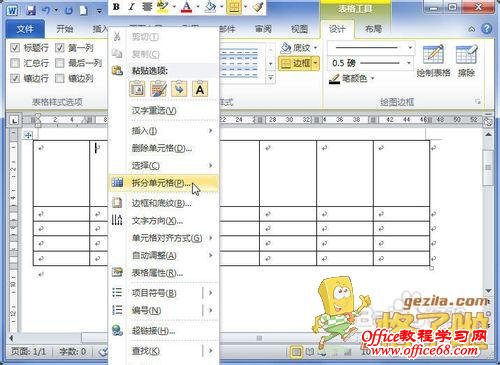Click the borders icon in mini toolbar
The width and height of the screenshot is (500, 365).
click(x=234, y=7)
